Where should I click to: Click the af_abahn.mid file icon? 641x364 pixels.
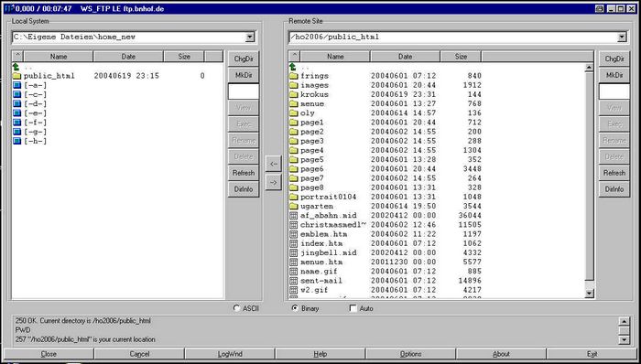(x=294, y=216)
